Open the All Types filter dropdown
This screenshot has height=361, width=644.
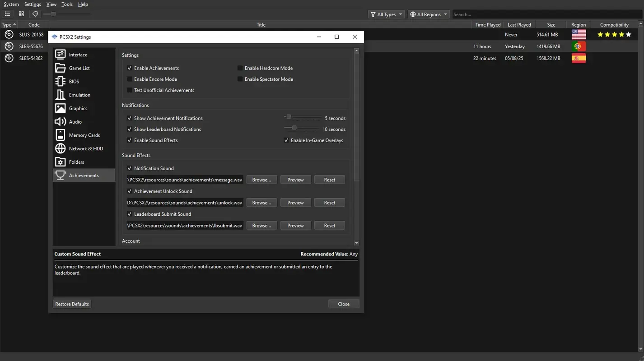coord(386,14)
